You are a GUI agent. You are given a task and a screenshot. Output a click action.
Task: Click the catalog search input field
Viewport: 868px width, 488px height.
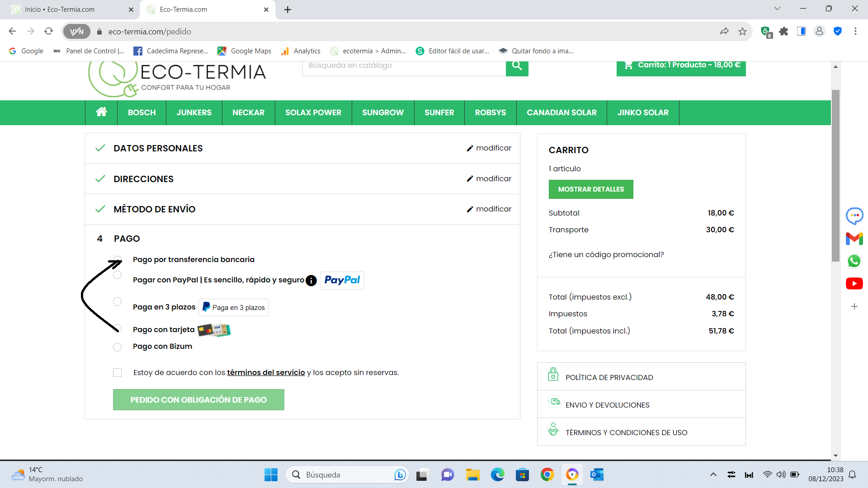tap(403, 66)
